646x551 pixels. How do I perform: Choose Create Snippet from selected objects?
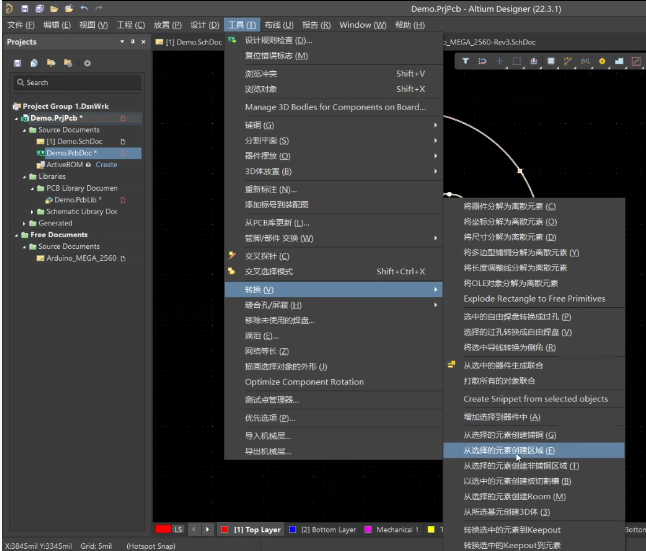tap(534, 399)
